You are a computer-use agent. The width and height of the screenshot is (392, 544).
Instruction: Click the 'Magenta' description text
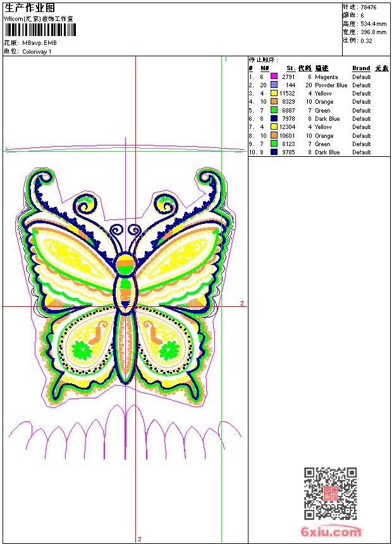click(x=326, y=77)
